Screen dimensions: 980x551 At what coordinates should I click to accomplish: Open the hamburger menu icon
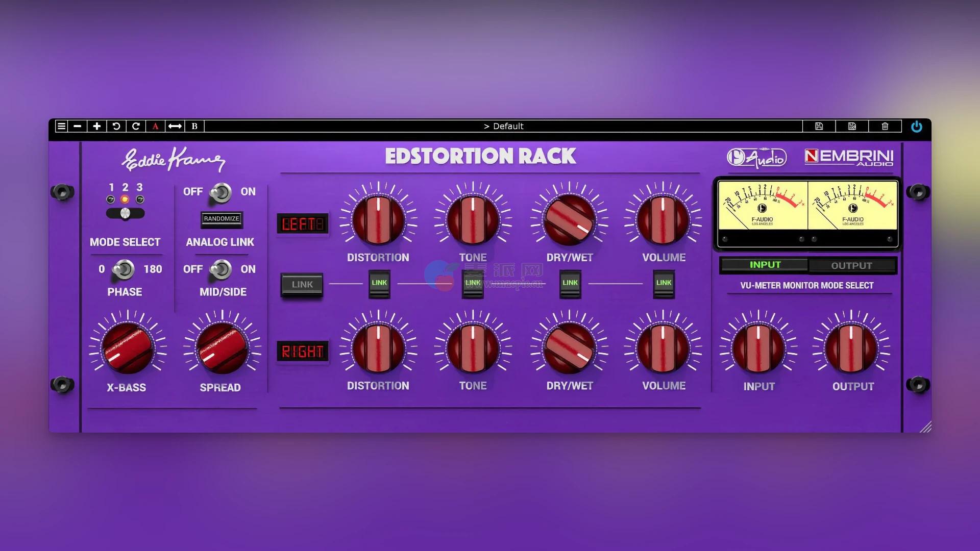[61, 126]
